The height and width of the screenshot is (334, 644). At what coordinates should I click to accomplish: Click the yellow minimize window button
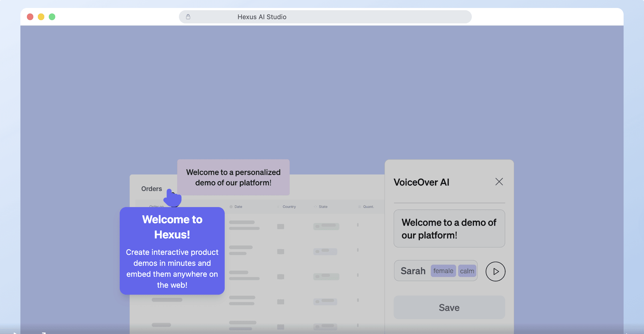point(41,17)
